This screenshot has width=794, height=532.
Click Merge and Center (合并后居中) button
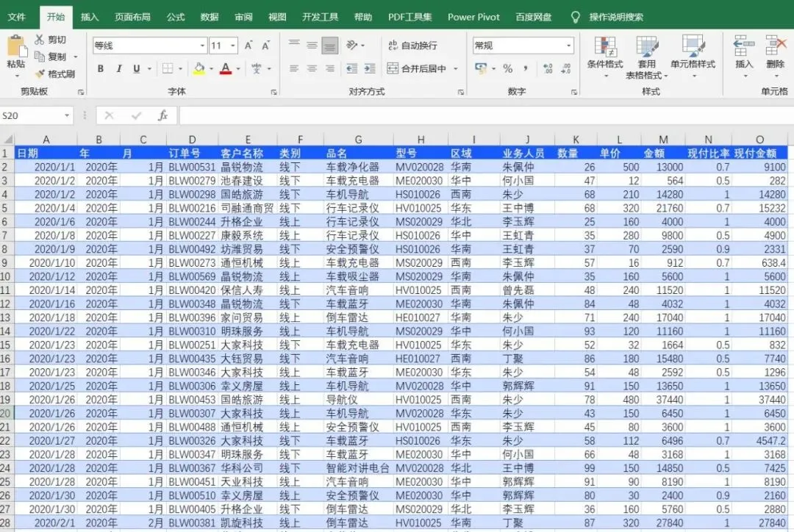pos(416,68)
